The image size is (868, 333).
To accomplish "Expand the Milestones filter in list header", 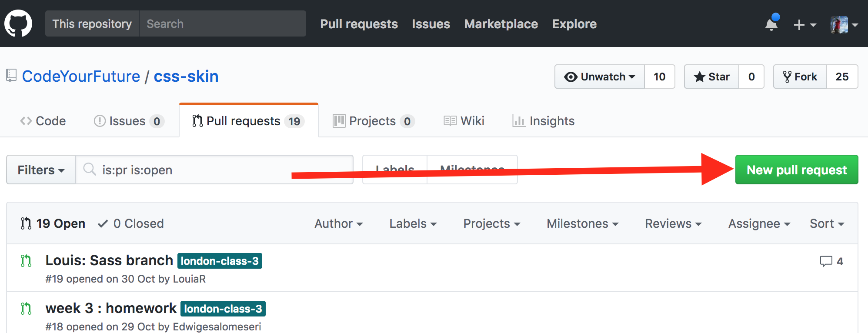I will [x=583, y=223].
